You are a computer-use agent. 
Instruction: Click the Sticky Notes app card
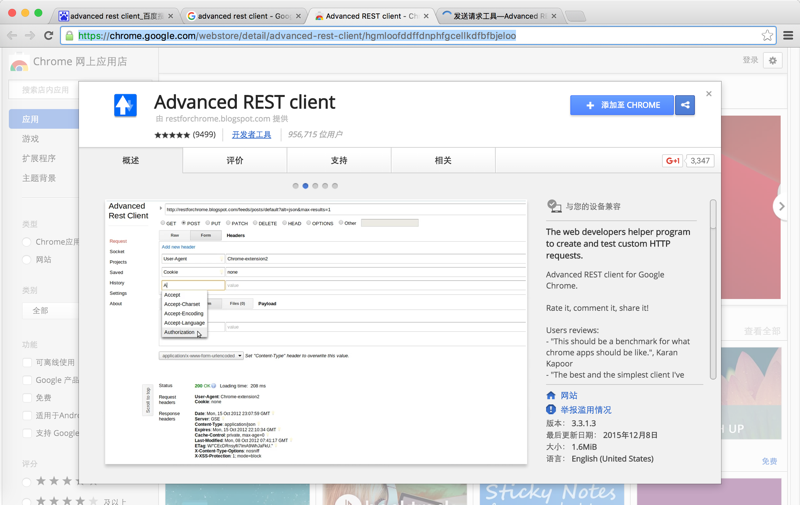pos(554,492)
